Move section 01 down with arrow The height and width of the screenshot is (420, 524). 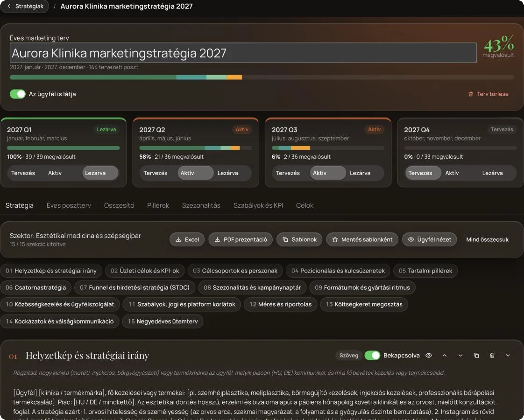(460, 356)
